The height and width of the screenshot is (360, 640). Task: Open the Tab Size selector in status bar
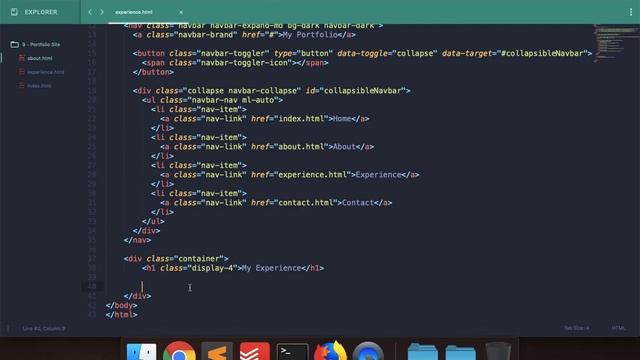coord(576,328)
